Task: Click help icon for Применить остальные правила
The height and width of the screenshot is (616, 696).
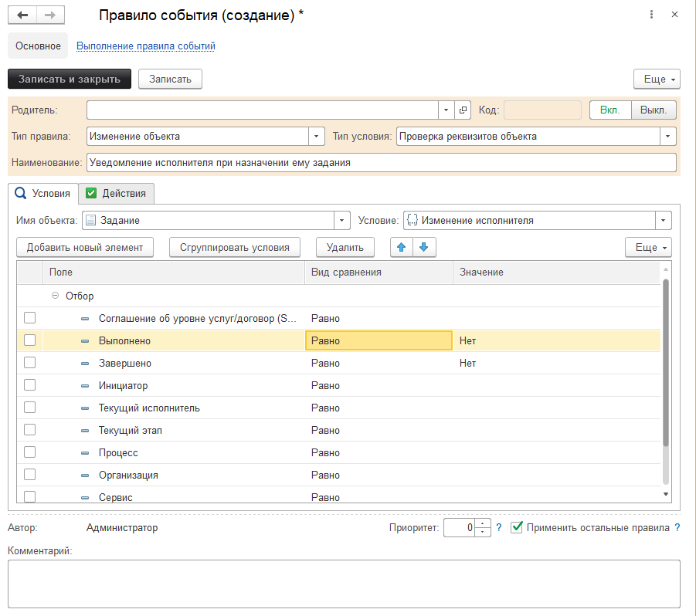Action: click(x=677, y=528)
